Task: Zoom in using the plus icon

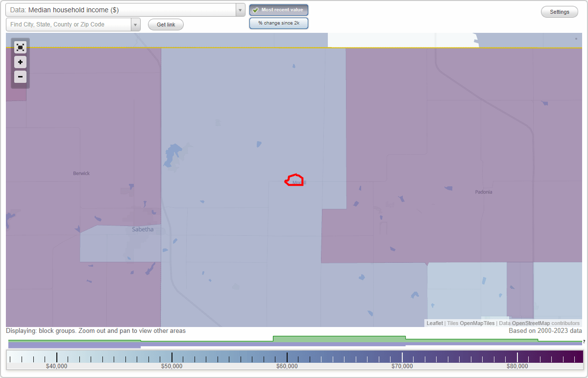Action: tap(20, 62)
